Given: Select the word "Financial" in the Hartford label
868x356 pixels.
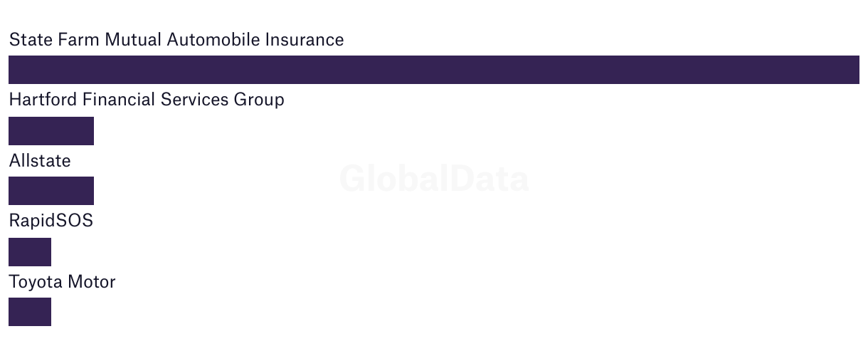Looking at the screenshot, I should click(x=118, y=100).
